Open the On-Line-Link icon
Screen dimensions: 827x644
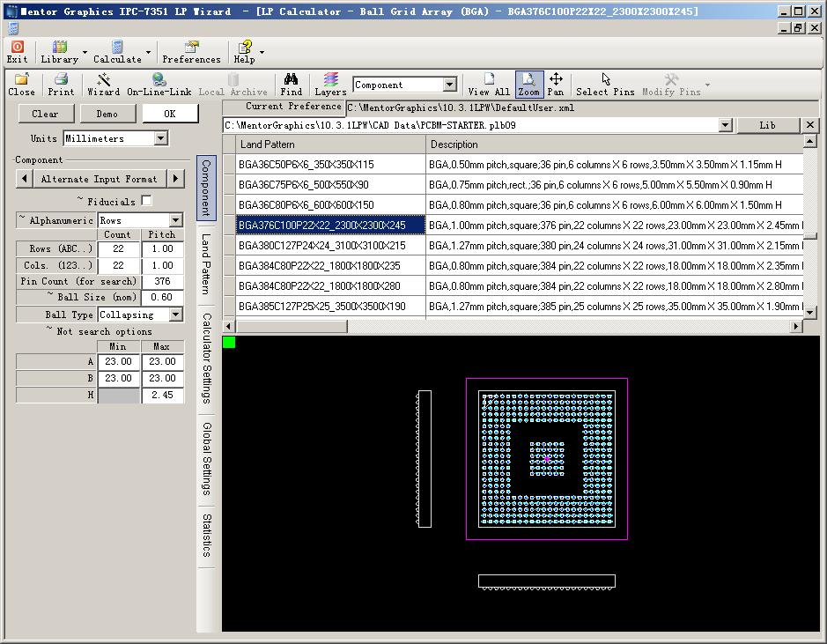[x=159, y=79]
